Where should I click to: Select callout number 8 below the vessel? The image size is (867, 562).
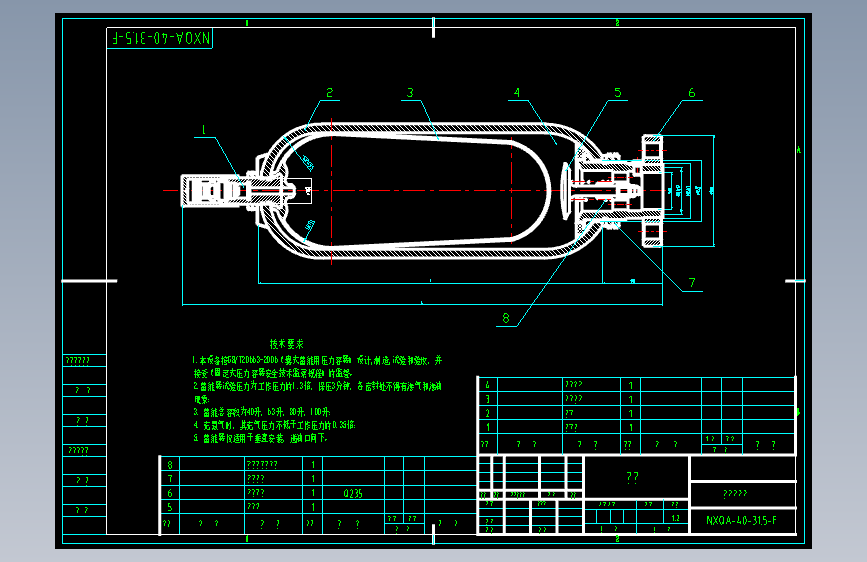pyautogui.click(x=505, y=318)
